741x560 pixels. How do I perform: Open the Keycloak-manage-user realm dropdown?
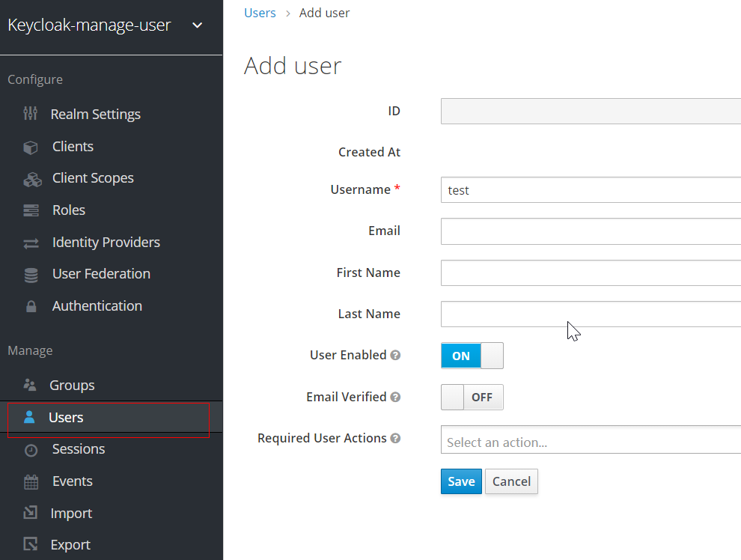point(198,25)
